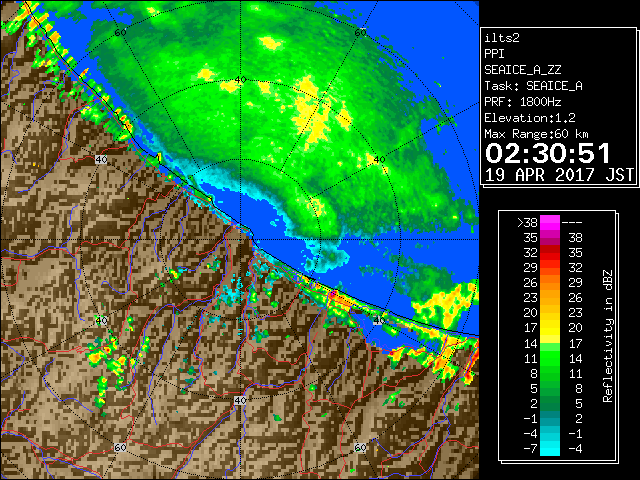Click the '60' range ring label at lower right
This screenshot has height=480, width=640.
(360, 447)
